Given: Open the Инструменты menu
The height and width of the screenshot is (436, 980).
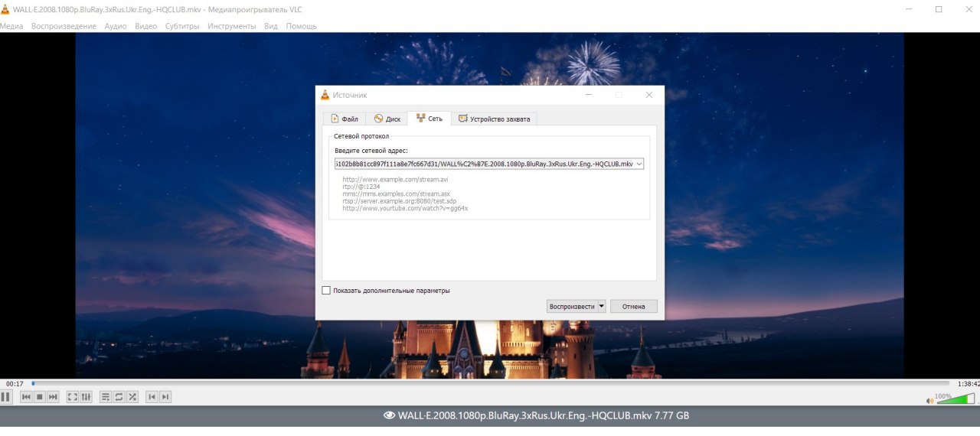Looking at the screenshot, I should click(x=231, y=26).
